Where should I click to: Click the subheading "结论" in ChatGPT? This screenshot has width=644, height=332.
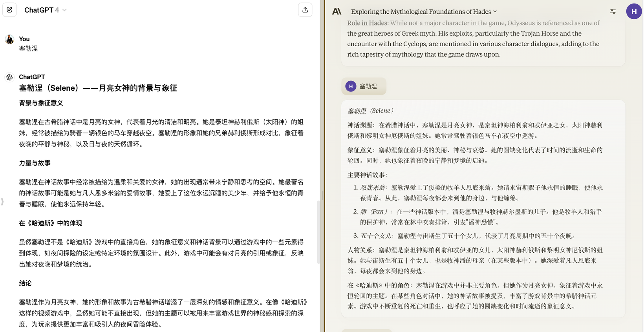point(26,283)
